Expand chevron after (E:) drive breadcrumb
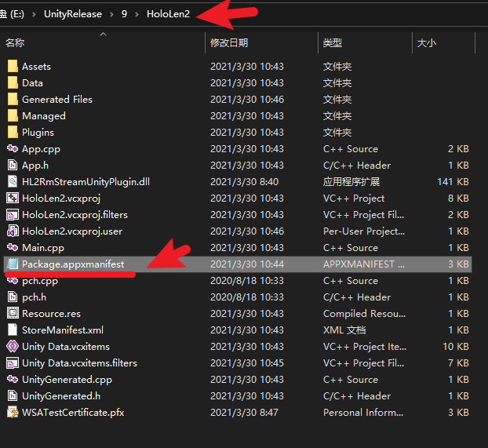488x448 pixels. (34, 14)
